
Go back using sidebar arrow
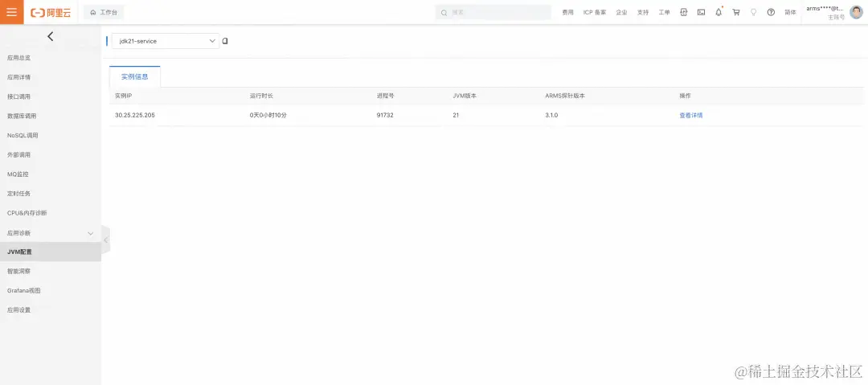point(51,36)
